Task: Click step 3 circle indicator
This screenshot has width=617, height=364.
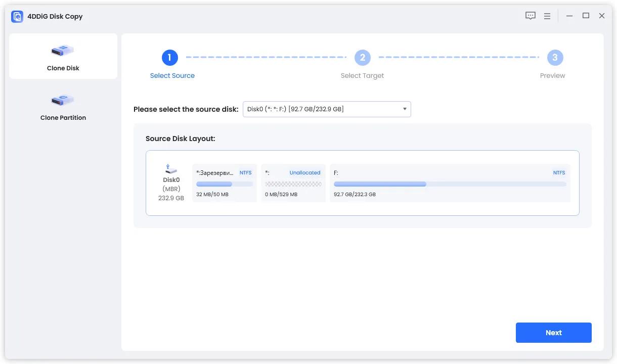Action: pyautogui.click(x=555, y=58)
